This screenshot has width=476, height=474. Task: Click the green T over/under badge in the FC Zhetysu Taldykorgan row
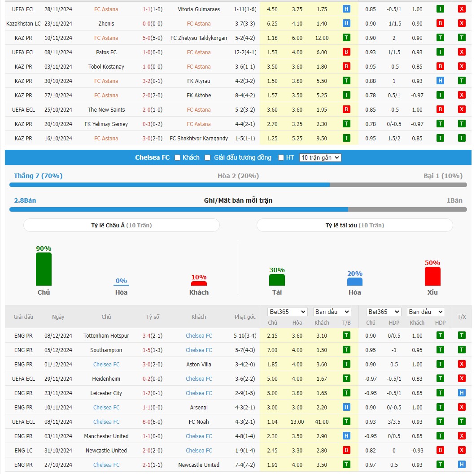pos(462,38)
